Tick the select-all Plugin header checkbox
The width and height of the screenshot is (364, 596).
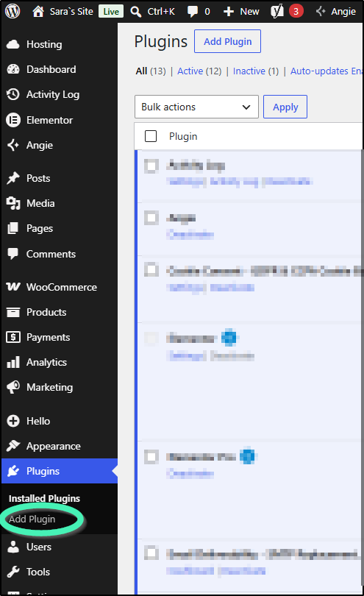(x=151, y=136)
